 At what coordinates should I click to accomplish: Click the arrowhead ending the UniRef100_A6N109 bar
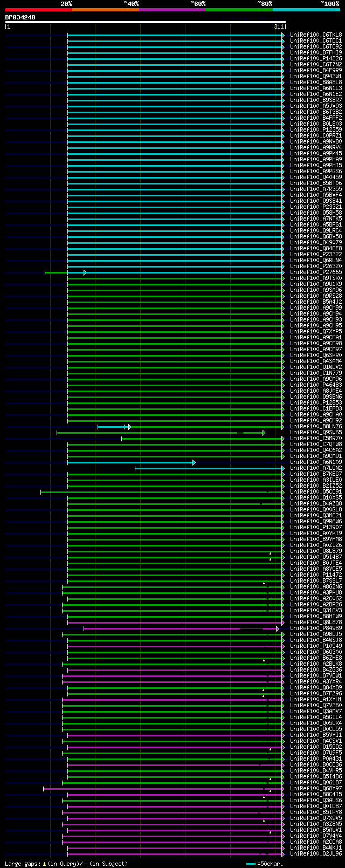coord(194,462)
